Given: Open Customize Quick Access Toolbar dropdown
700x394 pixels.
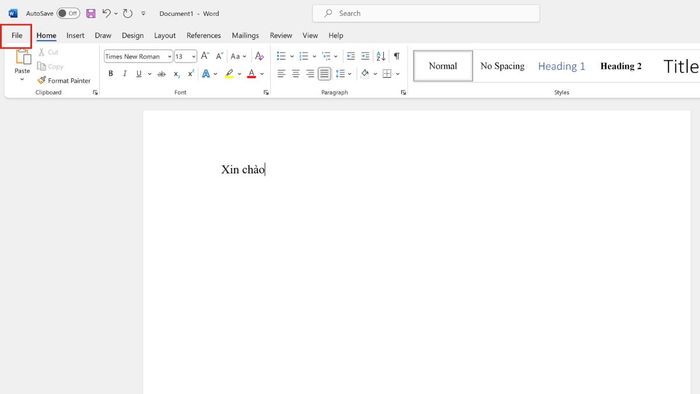Looking at the screenshot, I should coord(143,13).
